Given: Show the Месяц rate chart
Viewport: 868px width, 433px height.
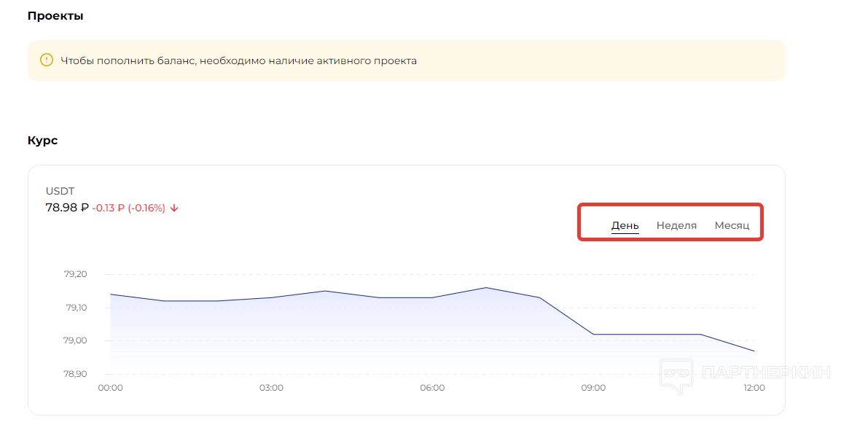Looking at the screenshot, I should point(732,225).
